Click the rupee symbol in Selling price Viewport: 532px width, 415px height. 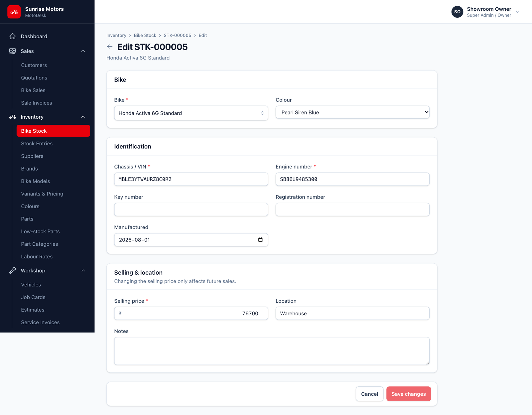pyautogui.click(x=120, y=313)
